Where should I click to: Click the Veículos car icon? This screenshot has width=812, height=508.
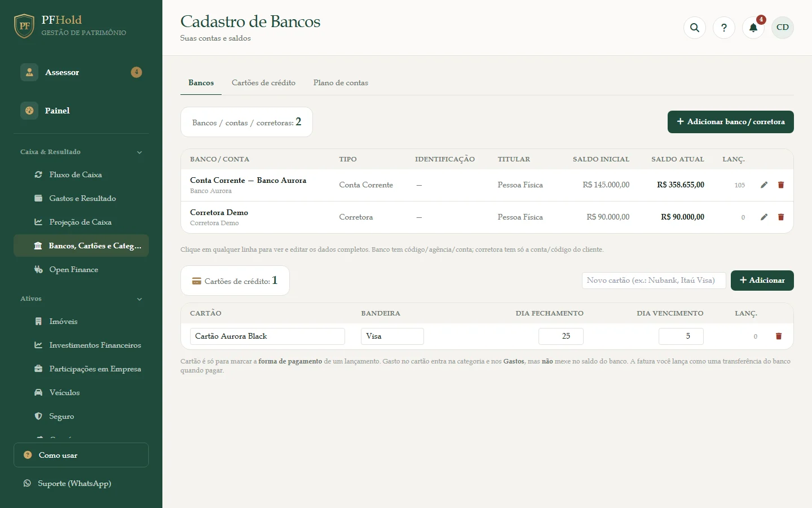click(x=38, y=393)
